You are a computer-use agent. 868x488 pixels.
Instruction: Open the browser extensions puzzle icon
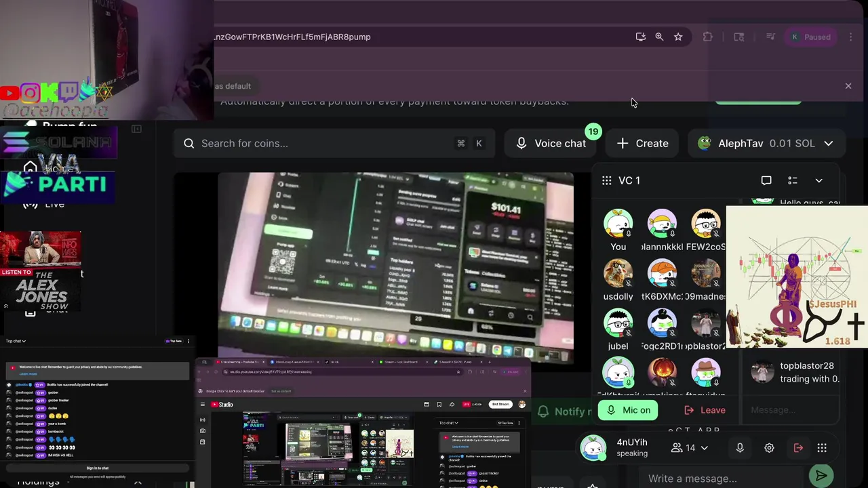point(707,37)
